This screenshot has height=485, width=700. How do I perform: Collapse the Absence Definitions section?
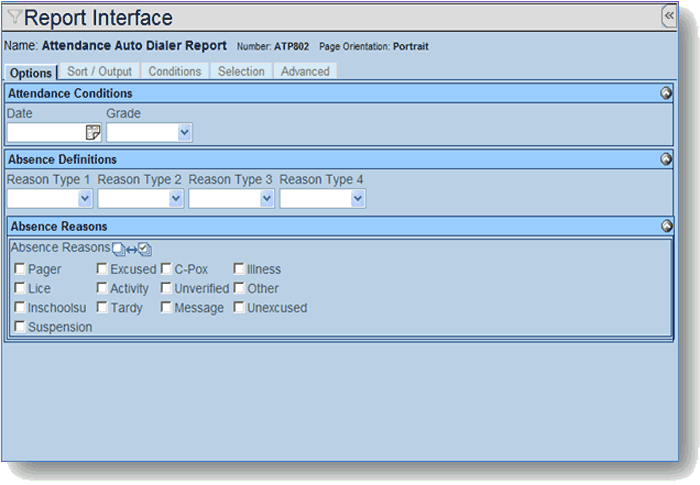coord(666,159)
